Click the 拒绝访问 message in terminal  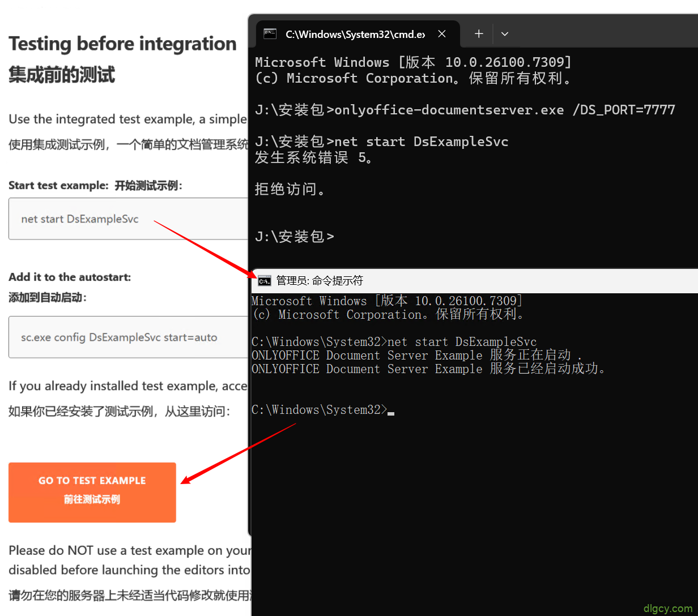(x=291, y=189)
